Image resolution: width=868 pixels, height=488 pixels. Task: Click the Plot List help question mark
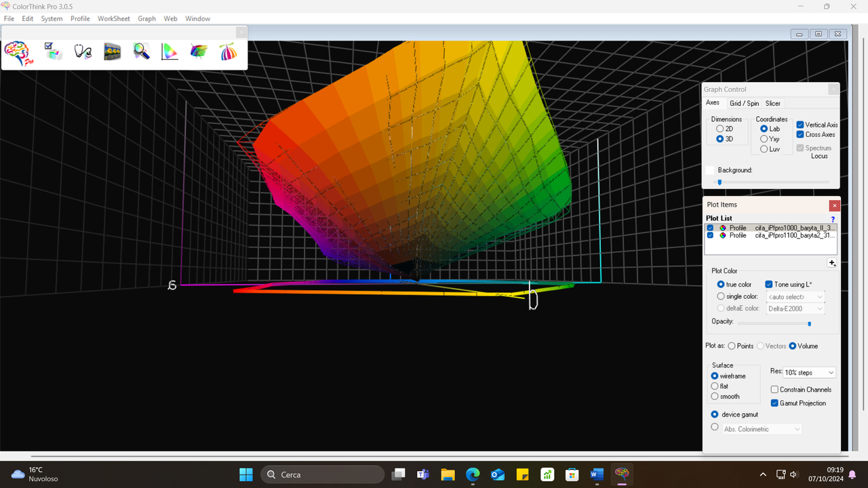point(833,219)
